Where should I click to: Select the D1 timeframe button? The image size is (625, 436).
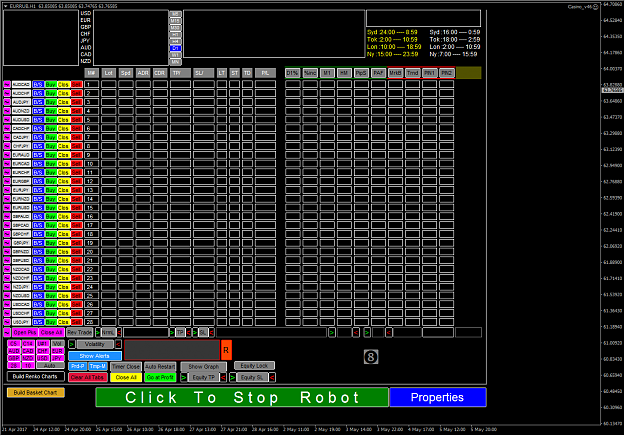pos(175,48)
